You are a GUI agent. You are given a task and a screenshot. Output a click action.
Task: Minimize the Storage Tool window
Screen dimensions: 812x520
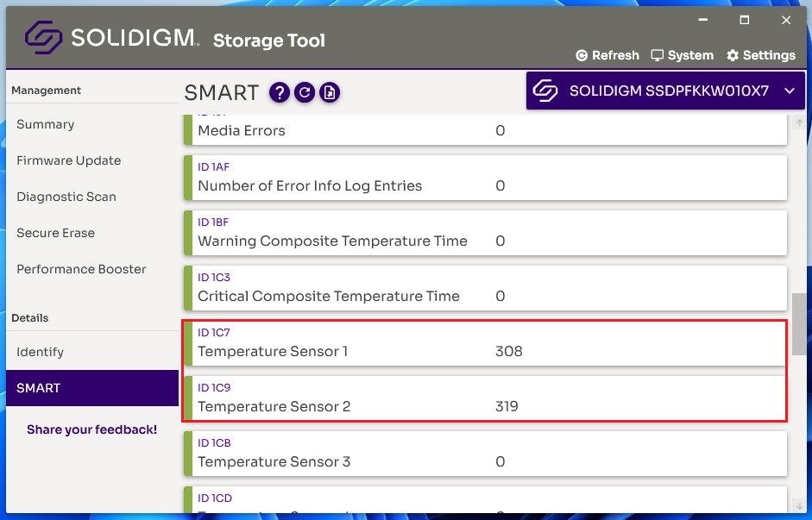702,20
